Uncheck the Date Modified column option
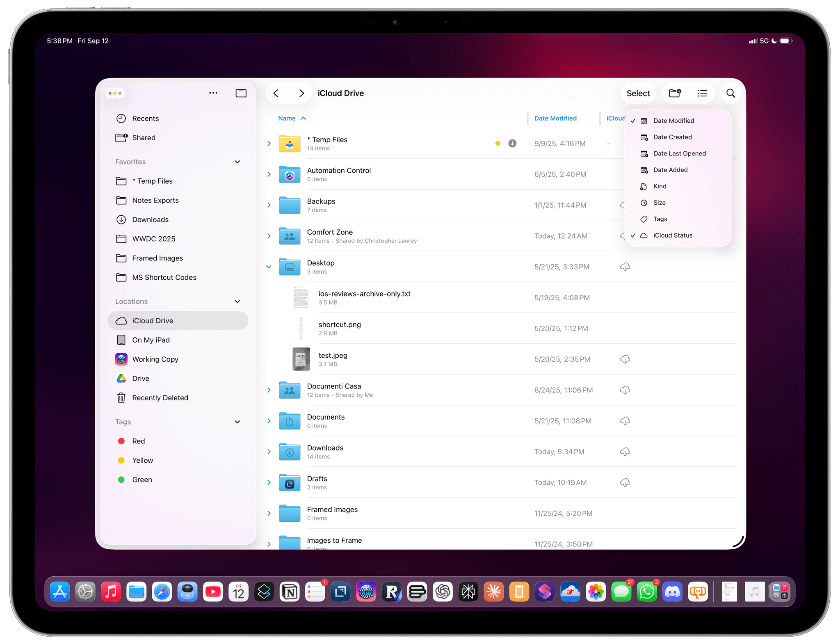The height and width of the screenshot is (644, 840). (x=673, y=121)
